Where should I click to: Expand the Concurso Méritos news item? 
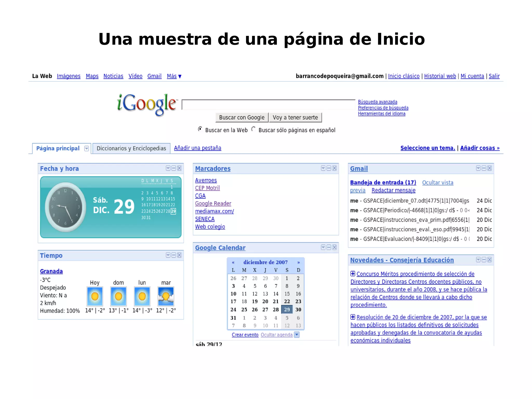tap(353, 273)
